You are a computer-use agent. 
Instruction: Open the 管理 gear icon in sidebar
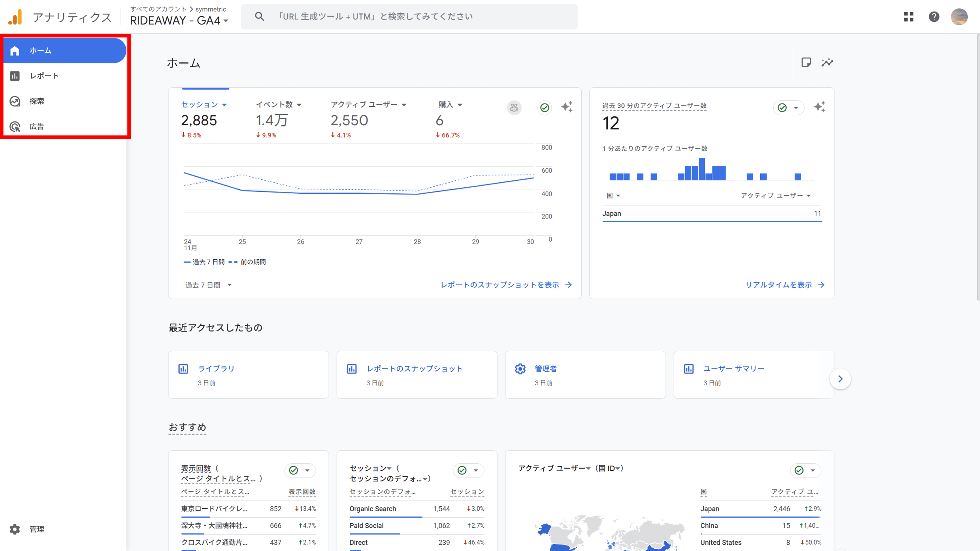tap(15, 529)
